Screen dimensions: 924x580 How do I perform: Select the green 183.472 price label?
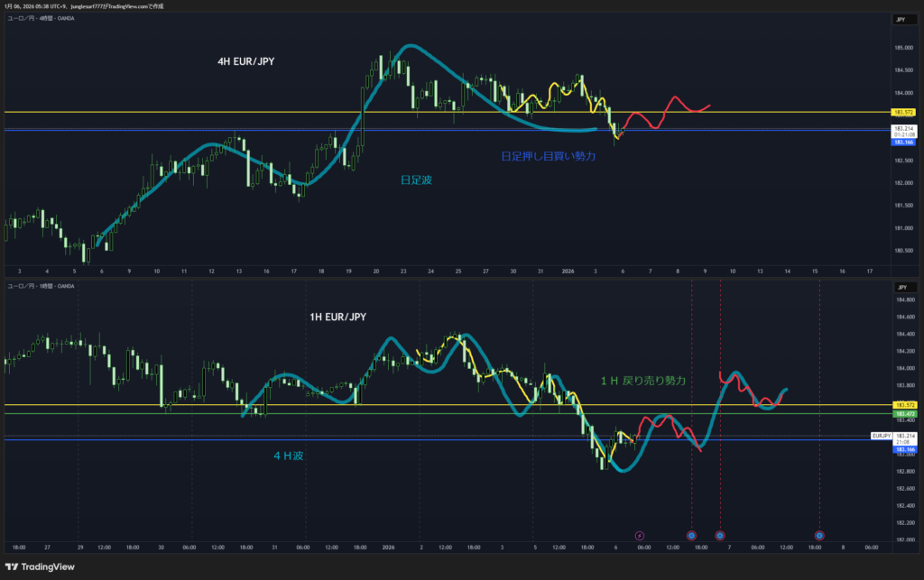(x=903, y=413)
